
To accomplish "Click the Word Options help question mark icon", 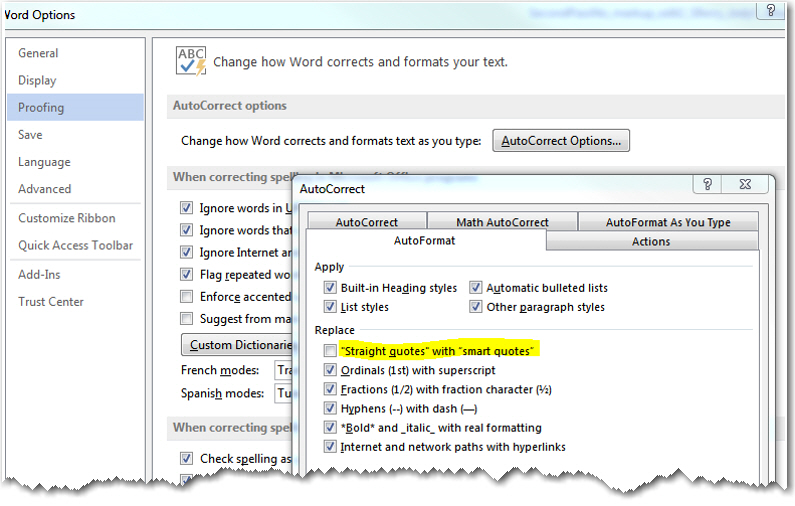I will click(770, 10).
